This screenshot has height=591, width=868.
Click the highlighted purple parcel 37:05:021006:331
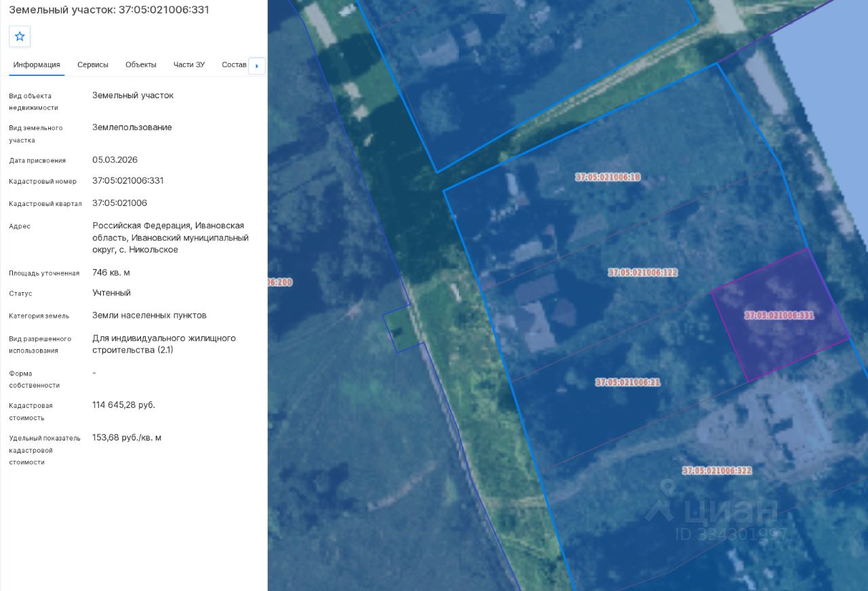coord(780,315)
